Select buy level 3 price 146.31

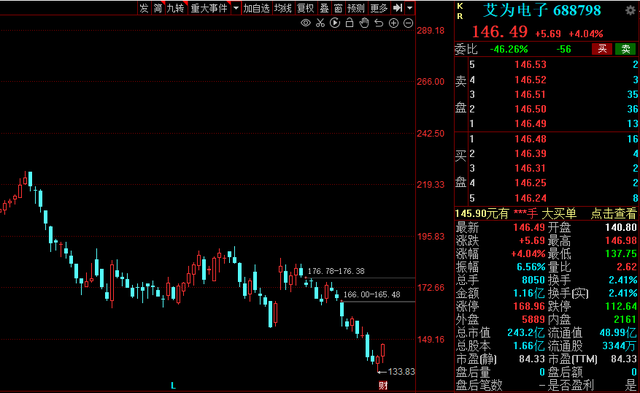click(x=530, y=168)
